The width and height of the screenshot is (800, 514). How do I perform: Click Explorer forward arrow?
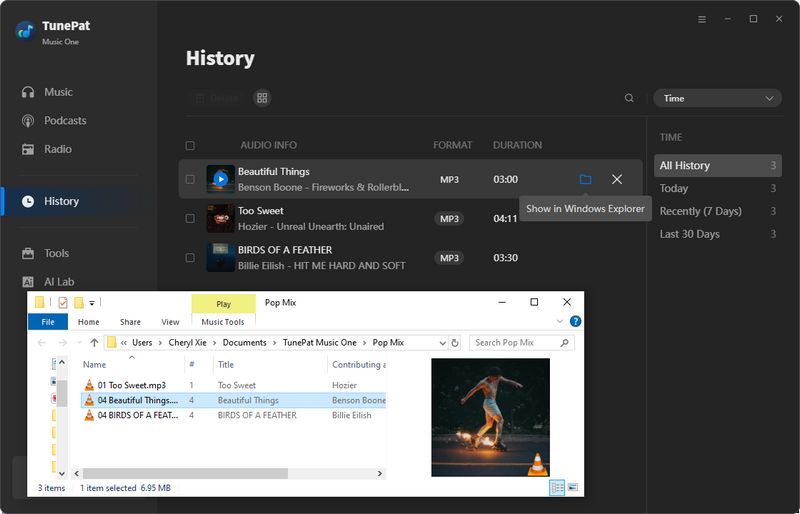(63, 342)
